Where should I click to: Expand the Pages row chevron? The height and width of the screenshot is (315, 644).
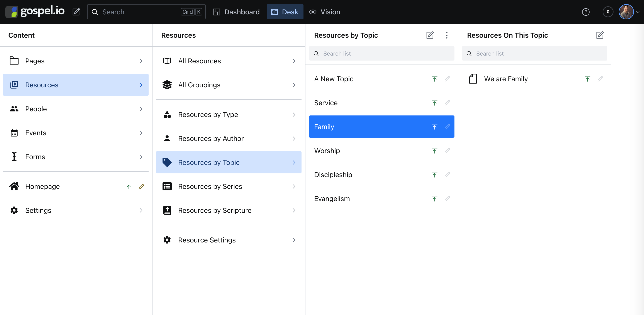pyautogui.click(x=141, y=61)
